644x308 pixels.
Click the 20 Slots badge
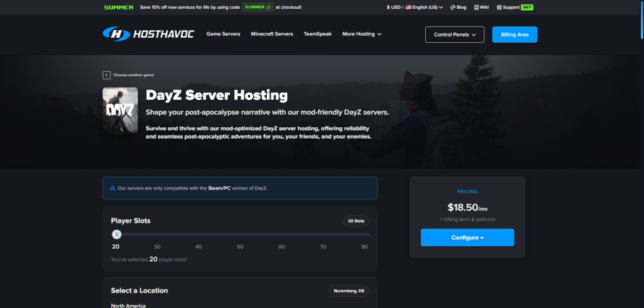click(x=356, y=221)
